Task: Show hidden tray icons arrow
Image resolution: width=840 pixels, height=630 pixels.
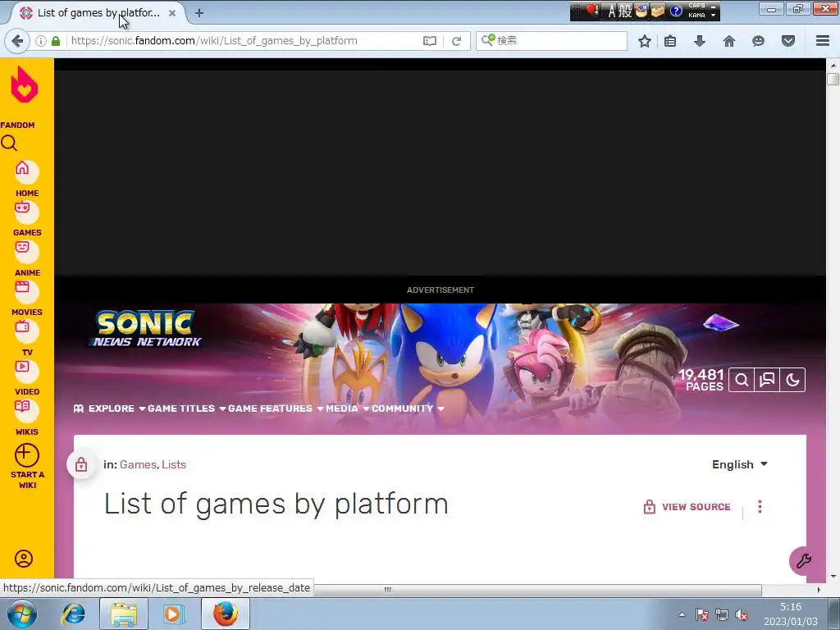Action: [682, 614]
